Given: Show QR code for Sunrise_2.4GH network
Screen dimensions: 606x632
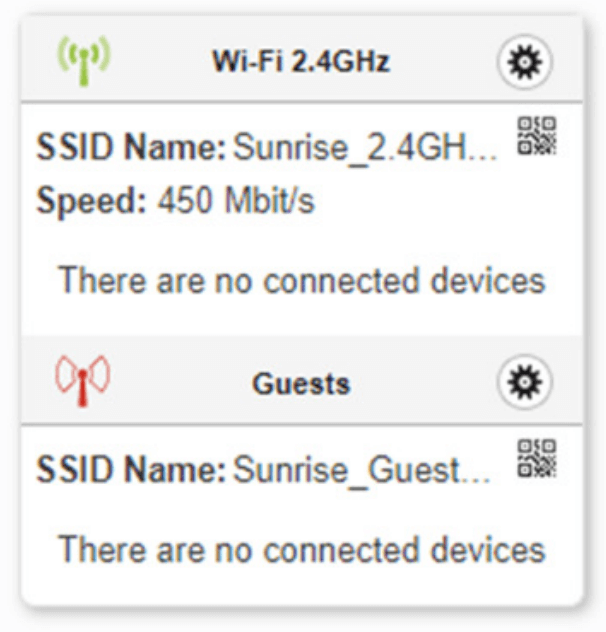Looking at the screenshot, I should click(536, 136).
